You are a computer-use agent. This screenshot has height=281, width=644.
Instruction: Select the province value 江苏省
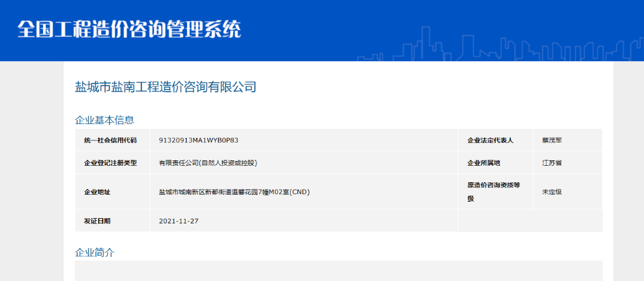552,163
